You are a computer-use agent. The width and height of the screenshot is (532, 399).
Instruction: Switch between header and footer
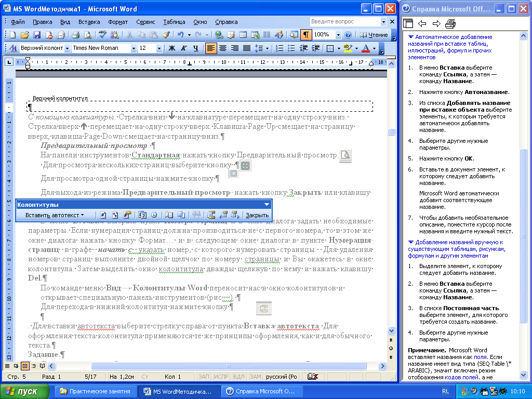[211, 215]
